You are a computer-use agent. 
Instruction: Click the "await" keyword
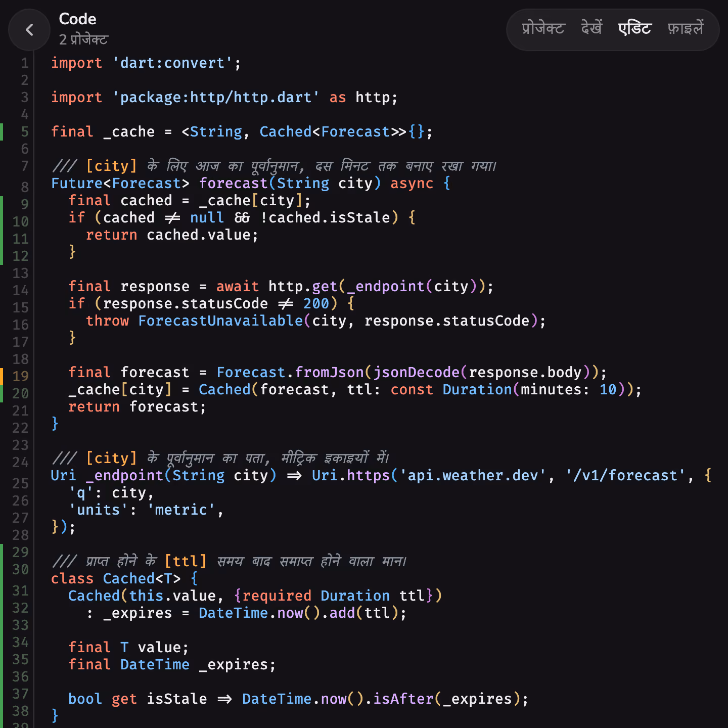238,287
